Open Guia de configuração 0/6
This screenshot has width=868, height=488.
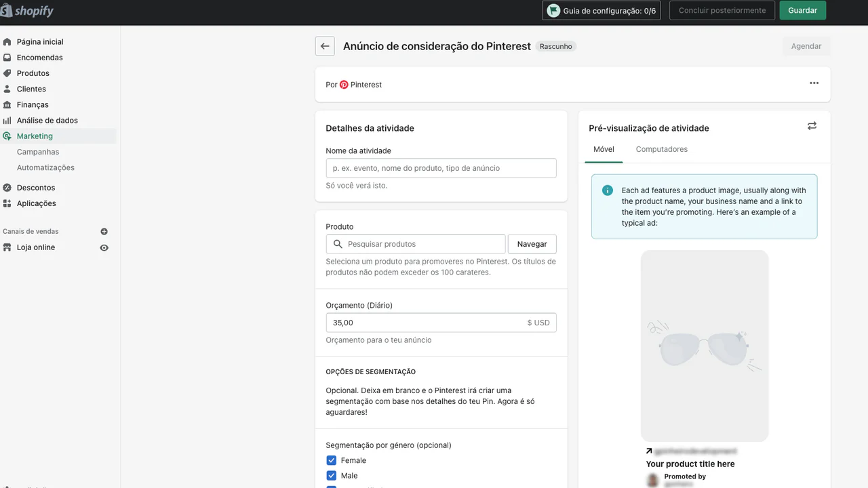[x=602, y=10]
